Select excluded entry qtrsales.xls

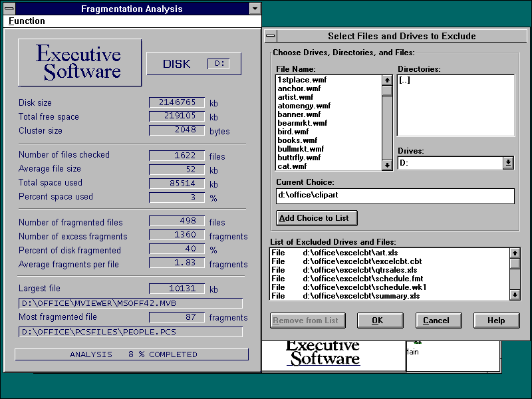(389, 270)
